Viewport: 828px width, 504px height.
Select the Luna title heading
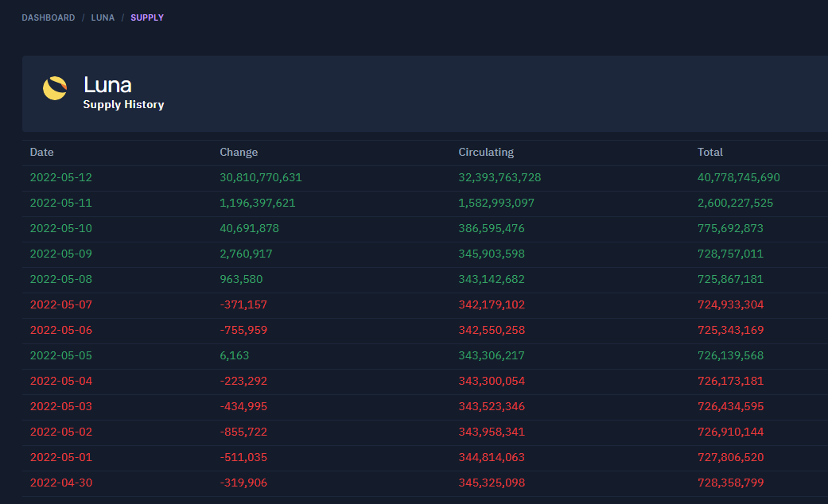click(x=107, y=84)
